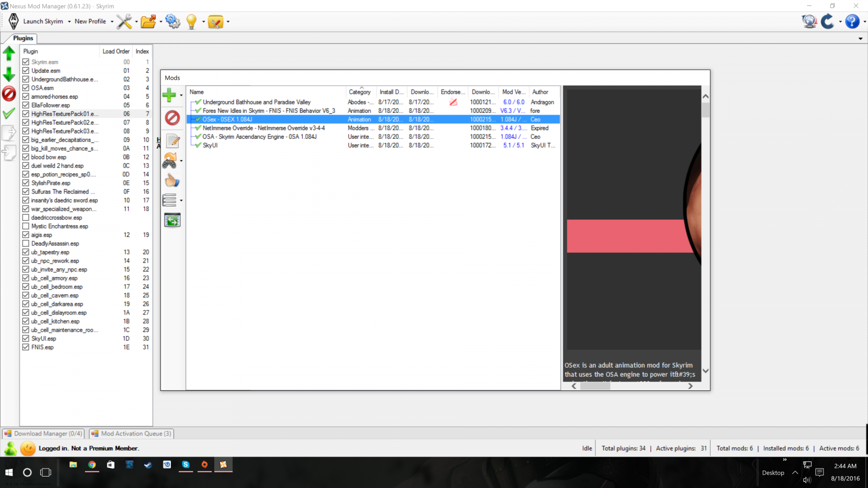Uncheck the OSA.esm plugin checkbox
The height and width of the screenshot is (488, 868).
(x=25, y=88)
